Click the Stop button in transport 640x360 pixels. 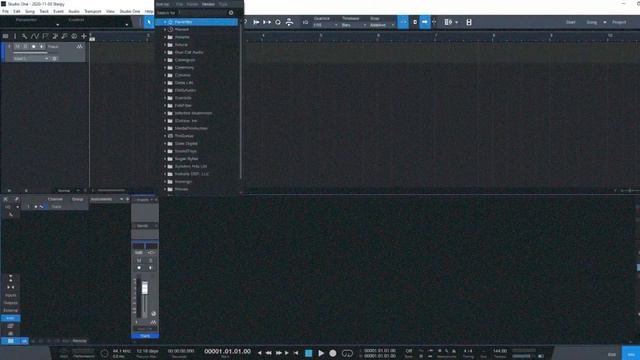click(309, 353)
